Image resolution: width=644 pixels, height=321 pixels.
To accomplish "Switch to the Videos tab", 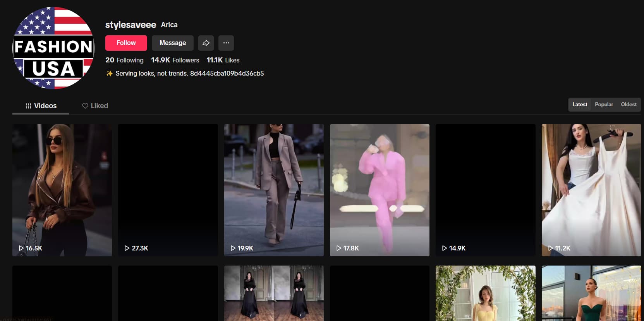I will pos(41,106).
